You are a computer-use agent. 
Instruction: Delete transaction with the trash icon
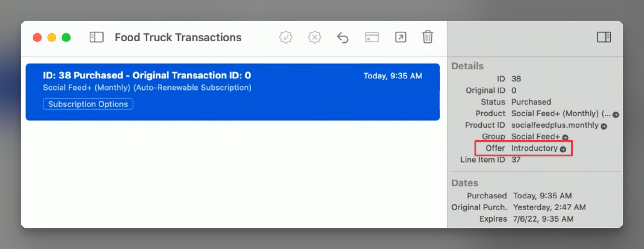[428, 37]
